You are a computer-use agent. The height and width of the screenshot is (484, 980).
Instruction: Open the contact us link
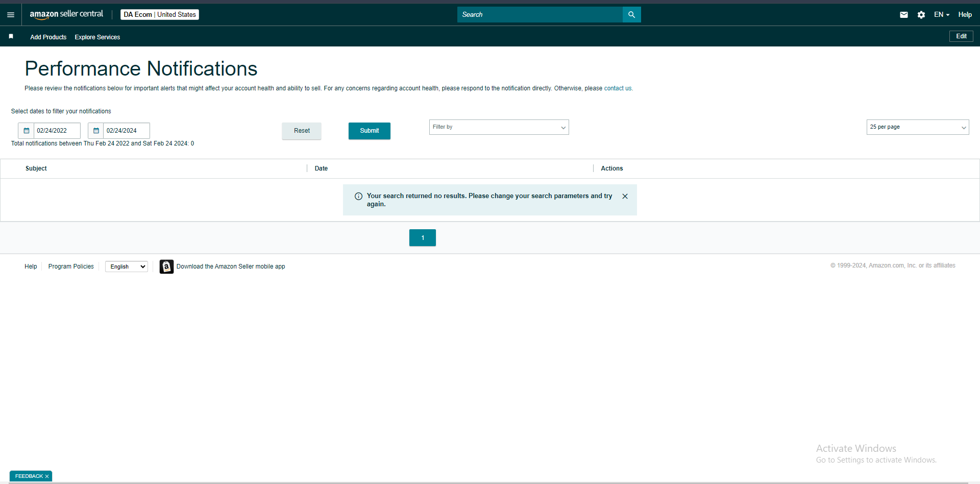pyautogui.click(x=618, y=88)
